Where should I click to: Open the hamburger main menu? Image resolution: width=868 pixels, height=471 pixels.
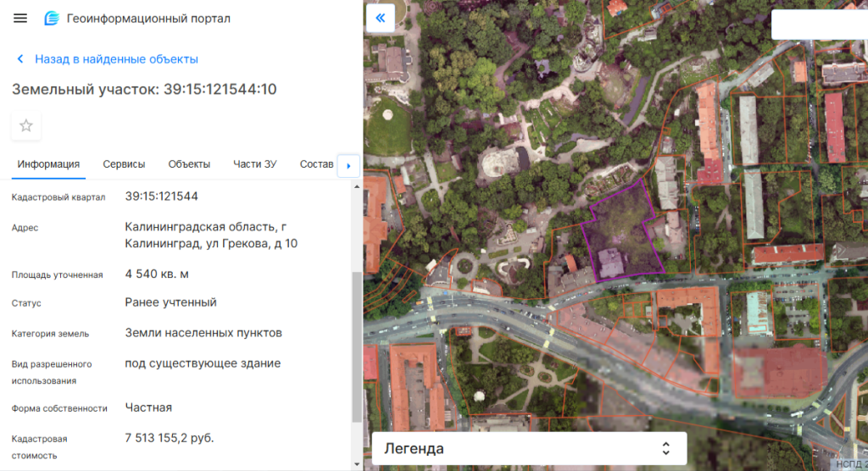(x=20, y=19)
